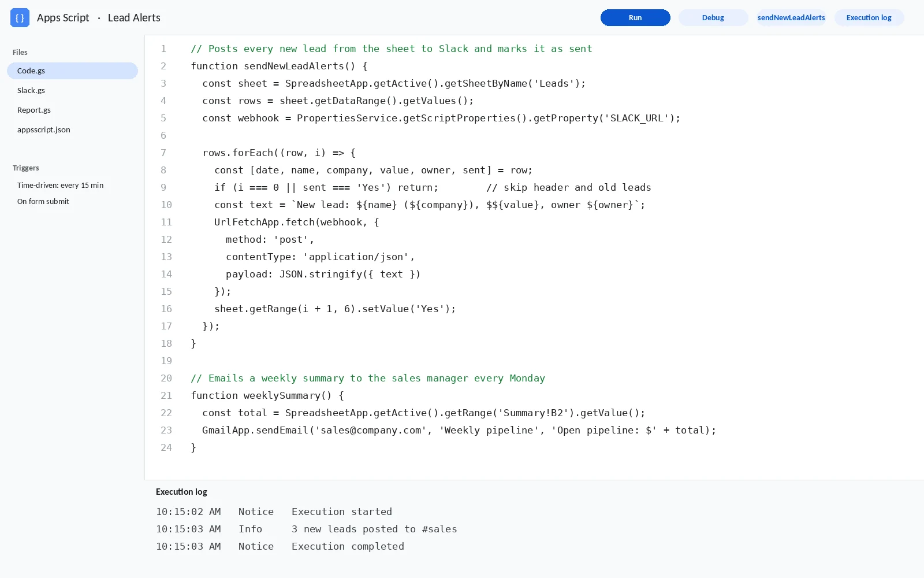Viewport: 924px width, 578px height.
Task: Click the method: 'post' line
Action: [x=270, y=239]
